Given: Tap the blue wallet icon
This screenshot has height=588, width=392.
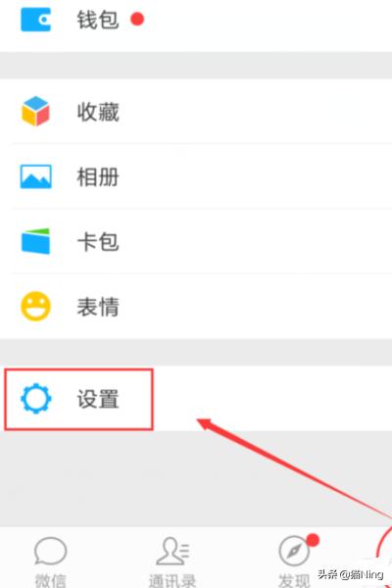Looking at the screenshot, I should 35,19.
